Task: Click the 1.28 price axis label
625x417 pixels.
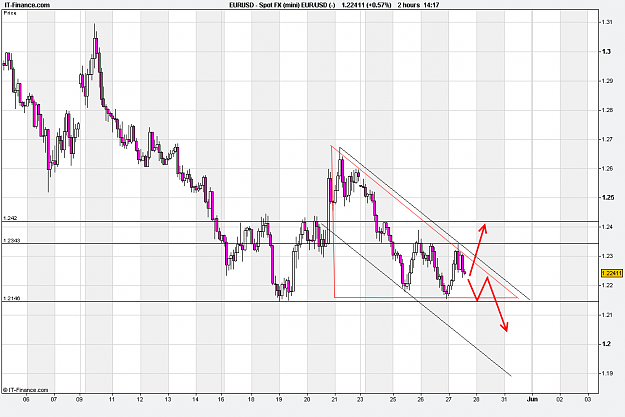Action: pyautogui.click(x=607, y=110)
